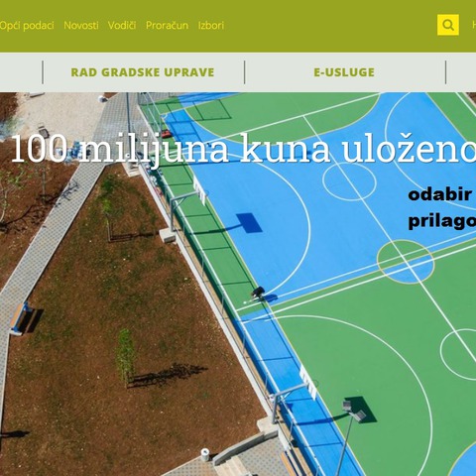476x476 pixels.
Task: Select Proračun in the top navigation
Action: tap(167, 26)
